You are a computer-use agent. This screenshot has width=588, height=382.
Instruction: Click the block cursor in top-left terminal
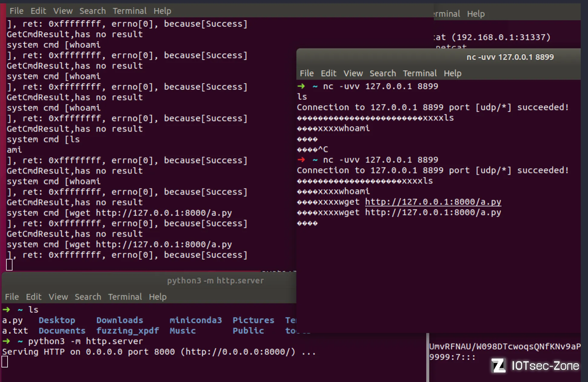(x=9, y=265)
